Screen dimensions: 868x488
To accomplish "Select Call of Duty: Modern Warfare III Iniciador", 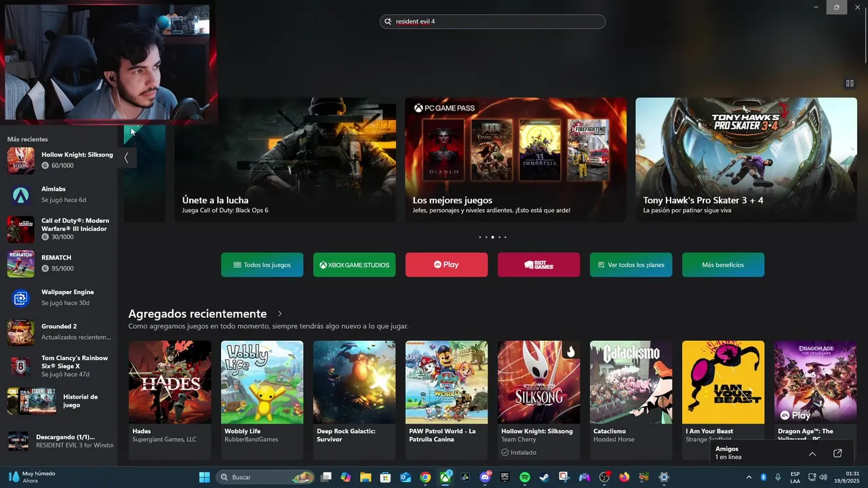I will [60, 229].
